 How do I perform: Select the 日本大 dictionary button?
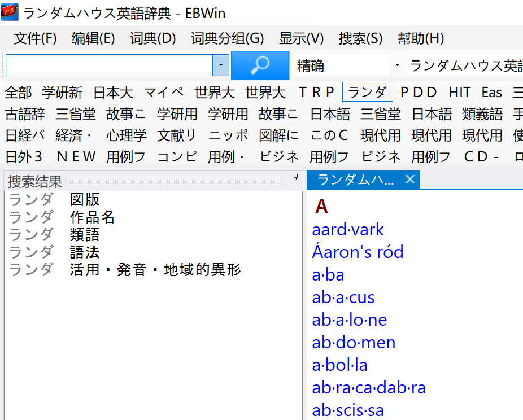[x=113, y=93]
